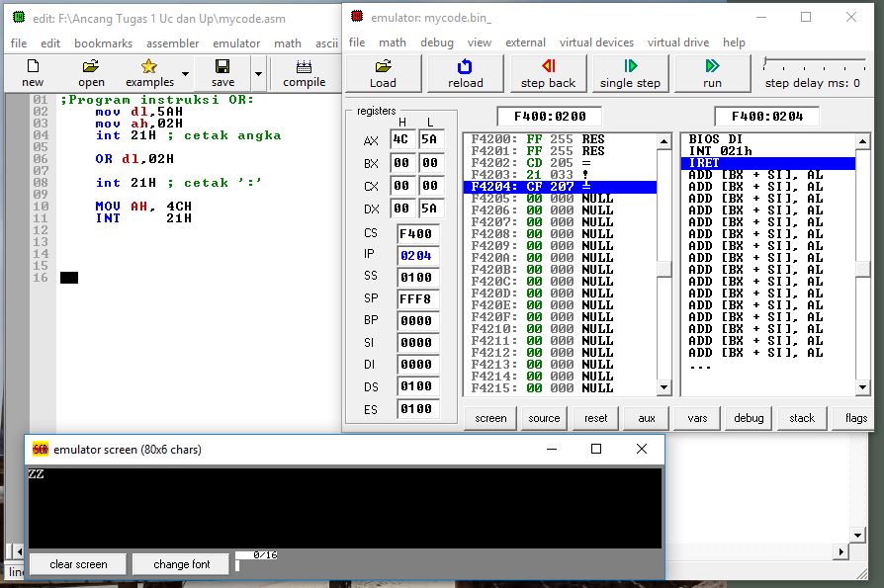Edit the SP register field
The height and width of the screenshot is (588, 884).
417,299
